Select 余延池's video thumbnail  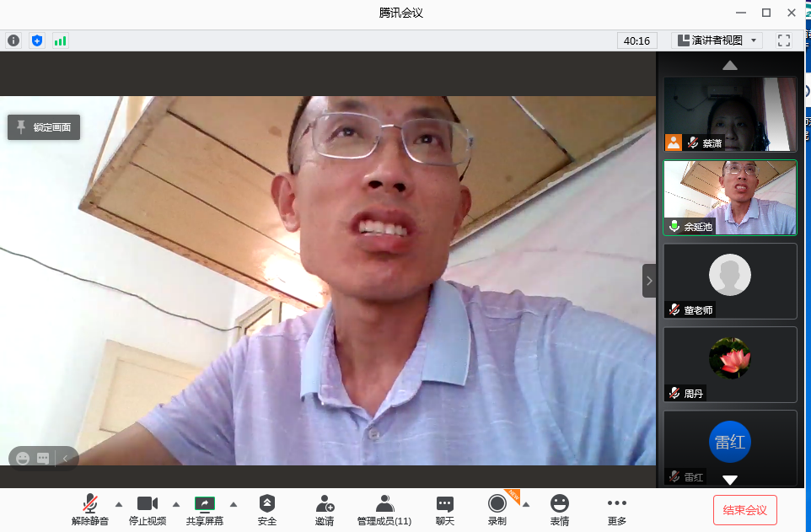pos(729,197)
